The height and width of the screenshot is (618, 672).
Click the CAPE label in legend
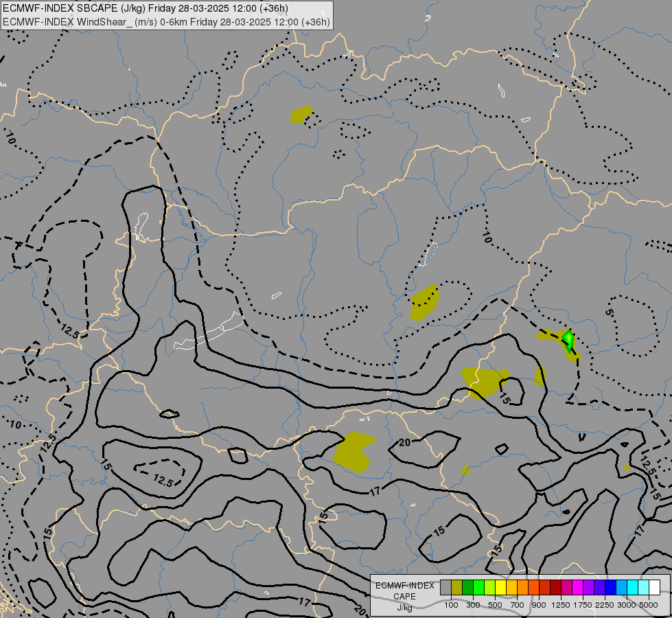point(404,596)
